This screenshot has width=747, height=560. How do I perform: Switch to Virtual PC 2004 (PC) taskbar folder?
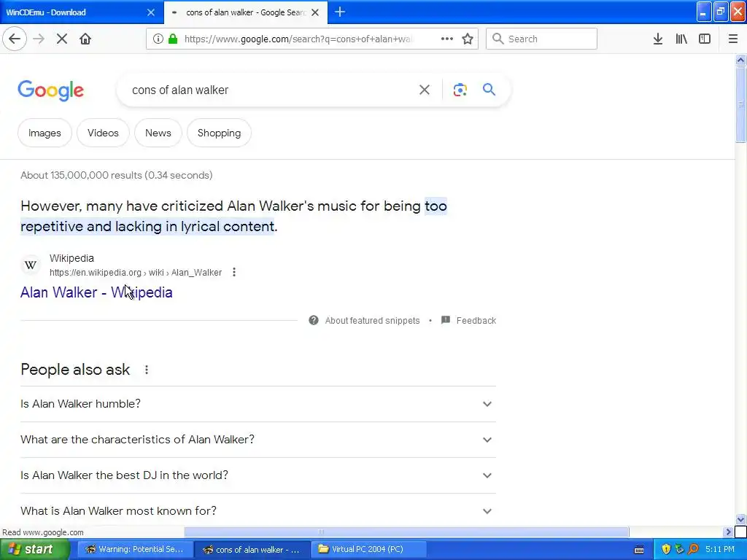367,549
